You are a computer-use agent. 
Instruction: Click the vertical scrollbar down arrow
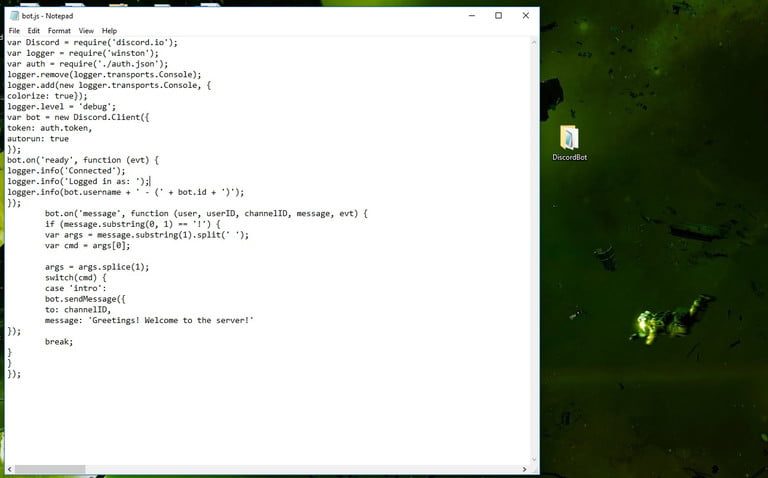click(533, 457)
